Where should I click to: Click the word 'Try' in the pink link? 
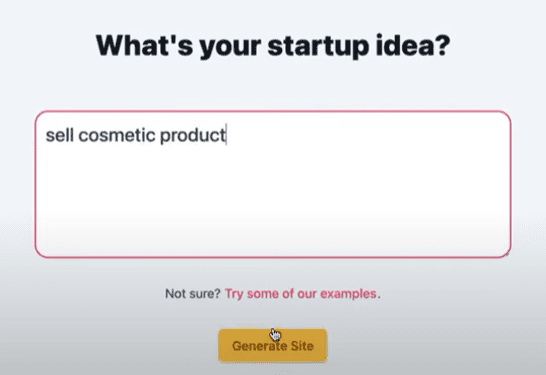[234, 294]
